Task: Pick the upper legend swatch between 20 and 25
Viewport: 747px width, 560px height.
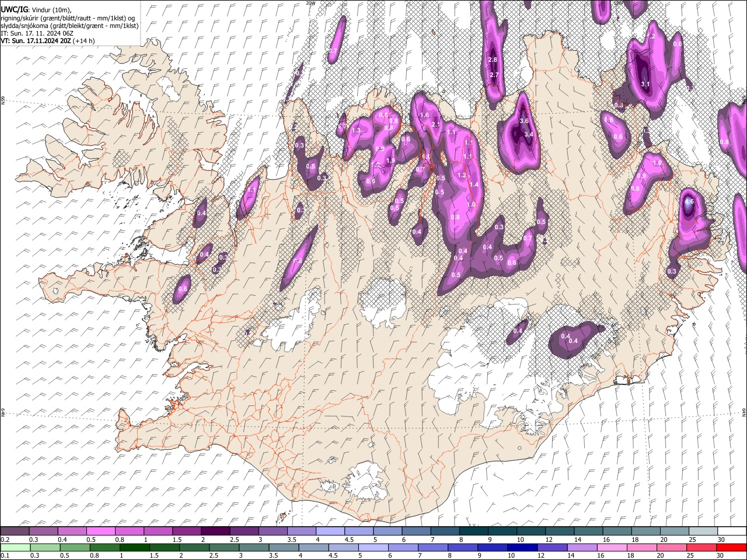Action: coord(675,531)
